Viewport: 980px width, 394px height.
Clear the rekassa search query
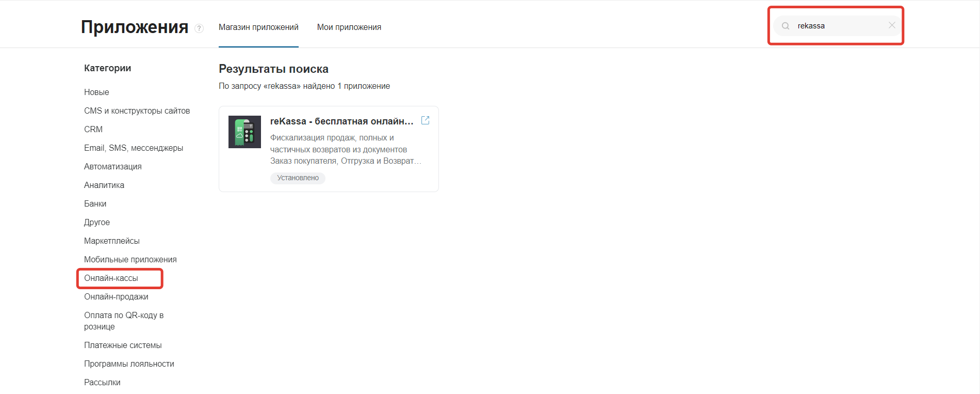pos(892,25)
